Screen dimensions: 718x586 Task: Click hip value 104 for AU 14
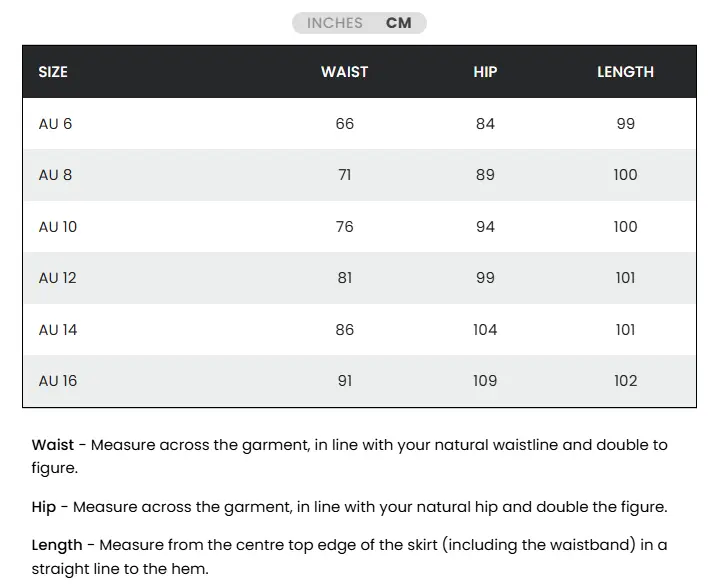click(x=485, y=330)
